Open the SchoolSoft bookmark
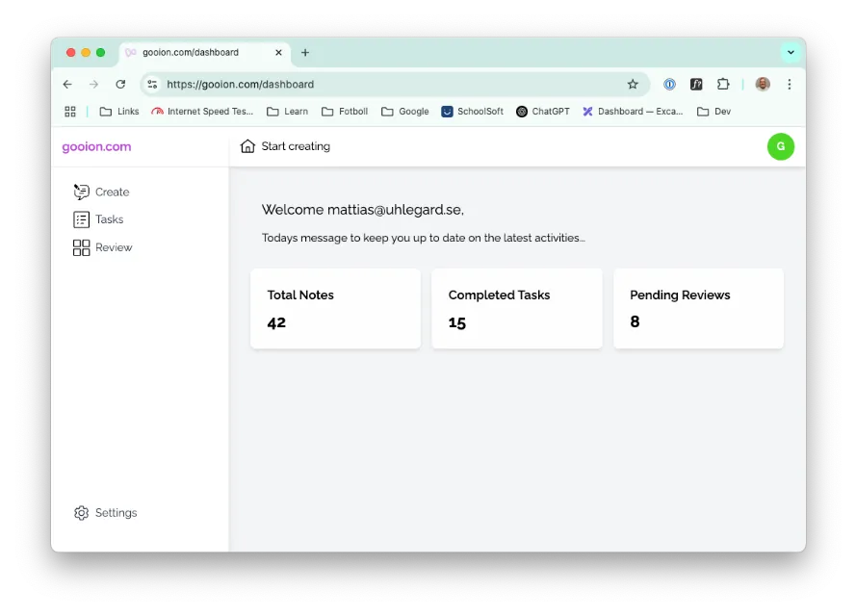The image size is (856, 616). (472, 112)
